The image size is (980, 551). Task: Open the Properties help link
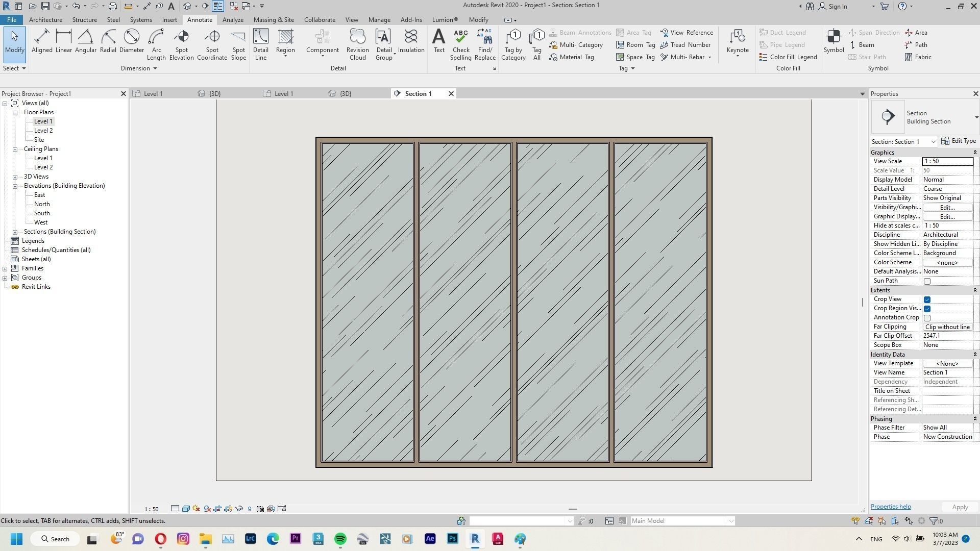click(890, 506)
